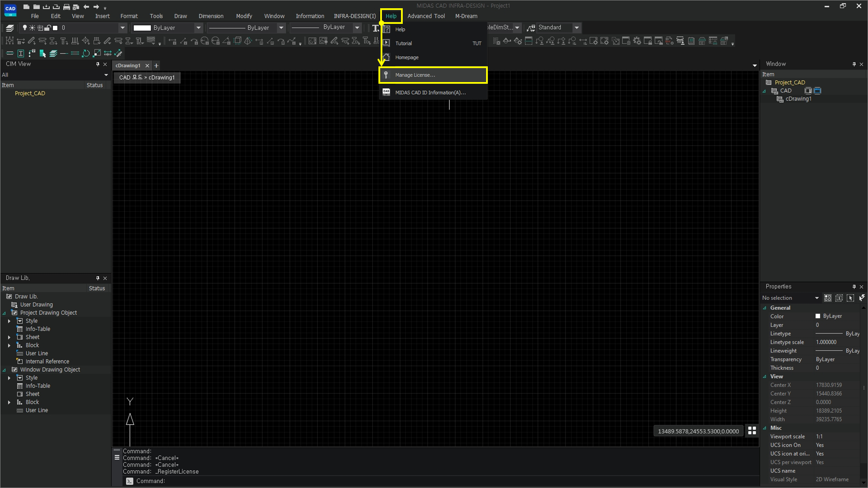Click the scale icon in bottom toolbar row
Viewport: 868px width, 488px height.
tap(97, 53)
